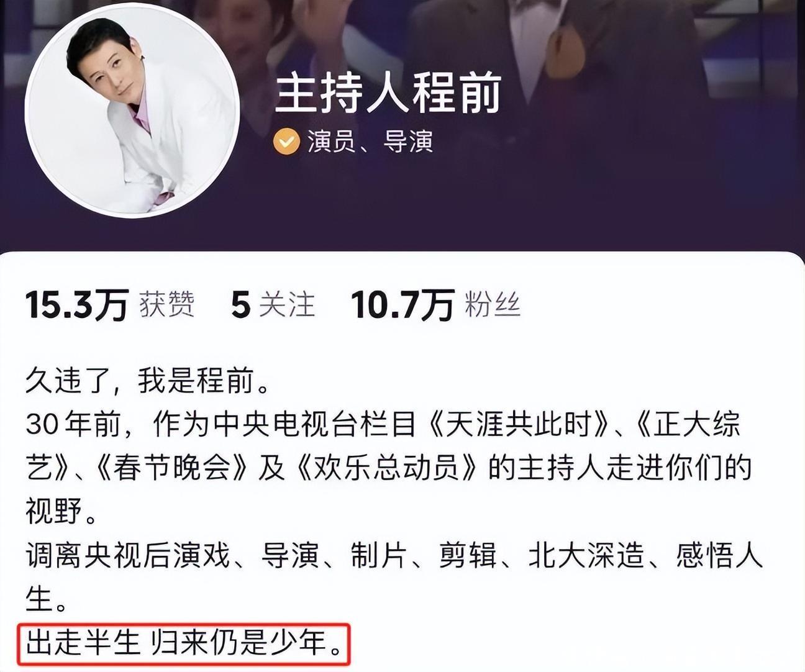Image resolution: width=805 pixels, height=672 pixels.
Task: Open the 10.7万 followers count
Action: [402, 305]
